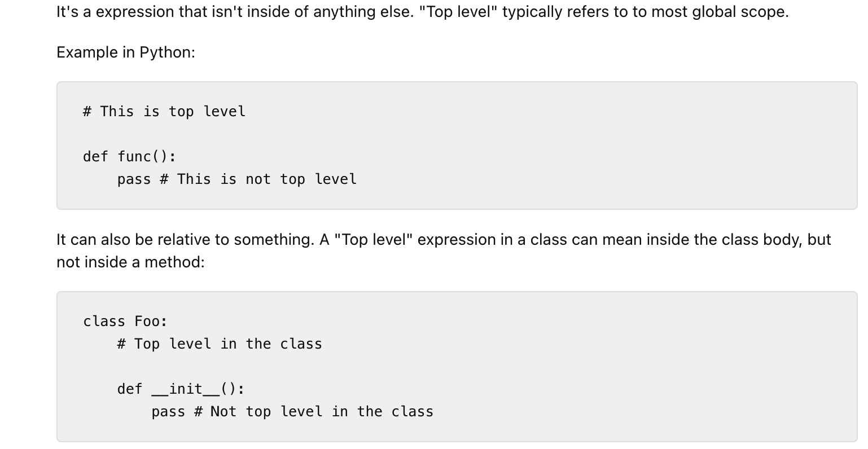Click the sentence starting 'It can also be relative'
868x449 pixels.
pyautogui.click(x=186, y=240)
